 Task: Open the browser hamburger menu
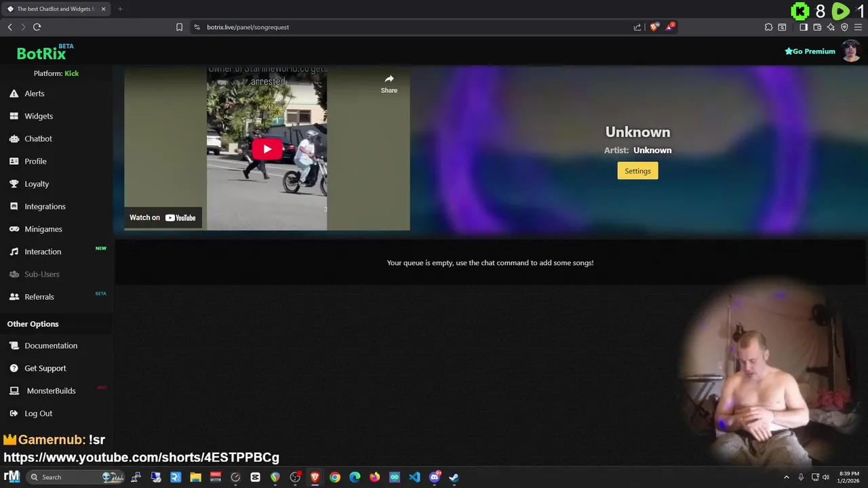(858, 27)
